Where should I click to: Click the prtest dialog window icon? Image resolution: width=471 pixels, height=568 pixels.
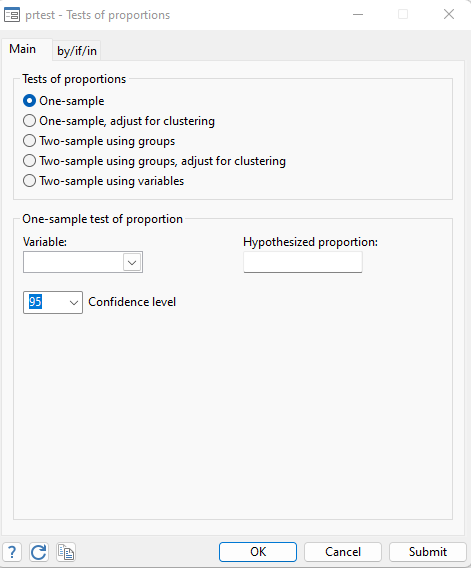[x=12, y=15]
